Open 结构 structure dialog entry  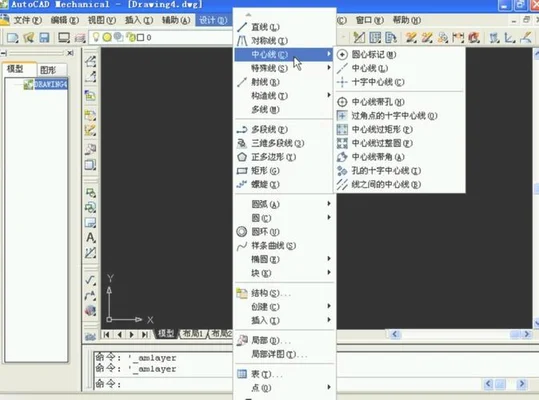284,293
